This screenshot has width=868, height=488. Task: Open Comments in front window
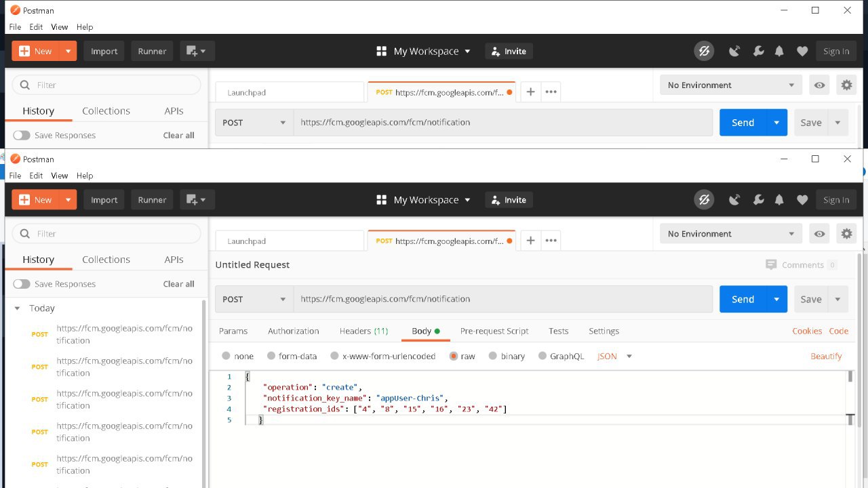[802, 265]
